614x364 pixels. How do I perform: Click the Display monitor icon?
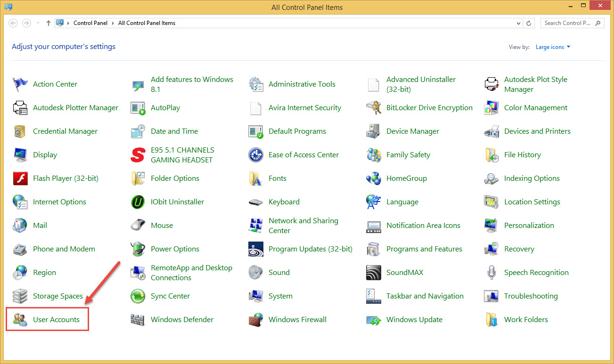coord(20,155)
